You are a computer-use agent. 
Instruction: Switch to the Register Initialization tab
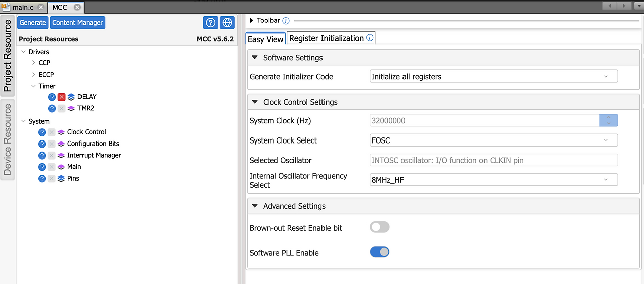(x=326, y=38)
